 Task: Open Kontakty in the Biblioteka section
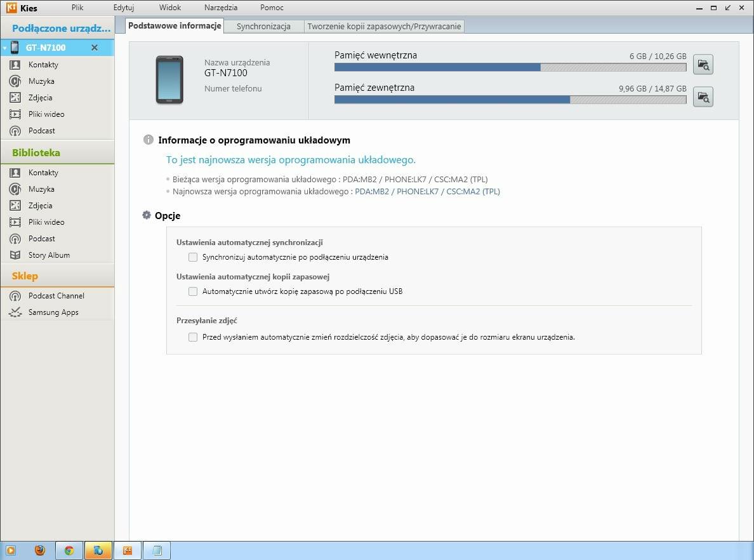click(57, 172)
